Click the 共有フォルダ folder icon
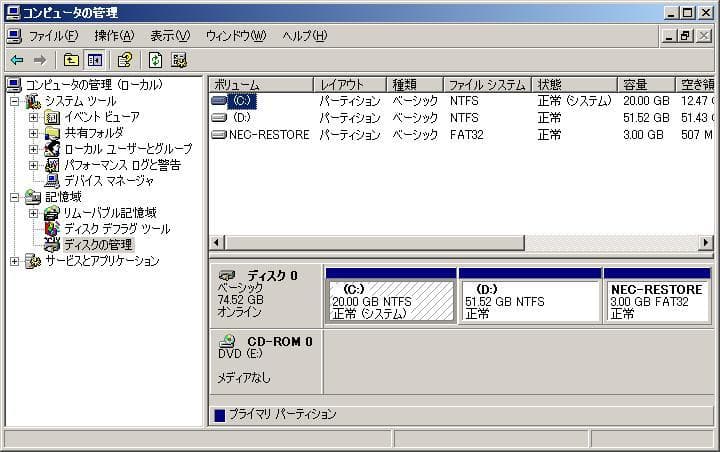 [52, 133]
